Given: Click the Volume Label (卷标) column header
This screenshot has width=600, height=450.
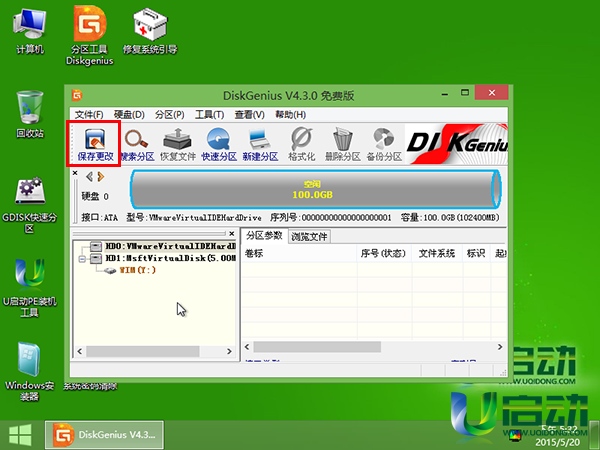Looking at the screenshot, I should [x=299, y=253].
